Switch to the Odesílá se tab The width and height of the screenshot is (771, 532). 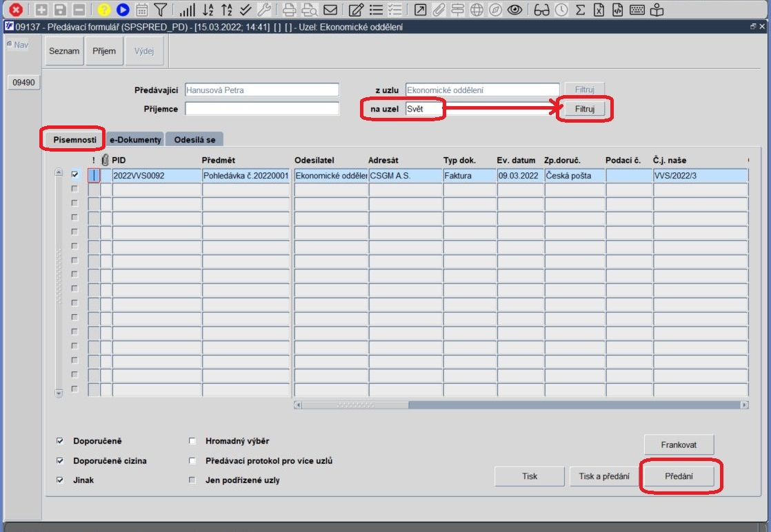pos(194,139)
